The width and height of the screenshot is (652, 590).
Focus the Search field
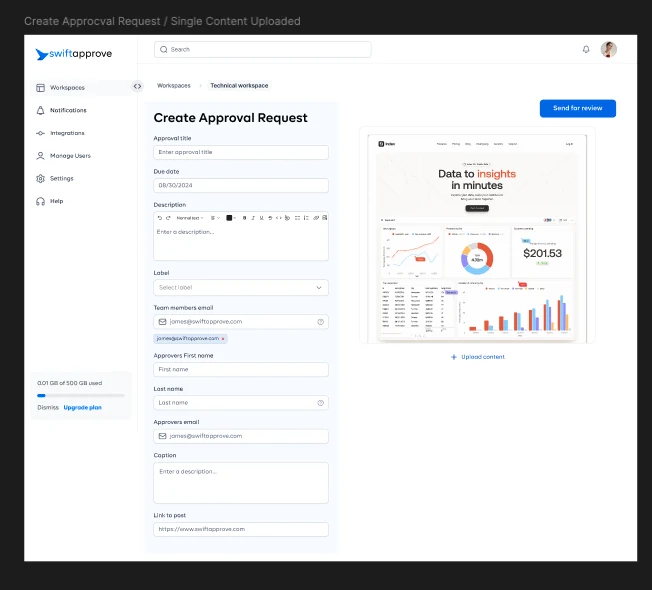tap(262, 49)
